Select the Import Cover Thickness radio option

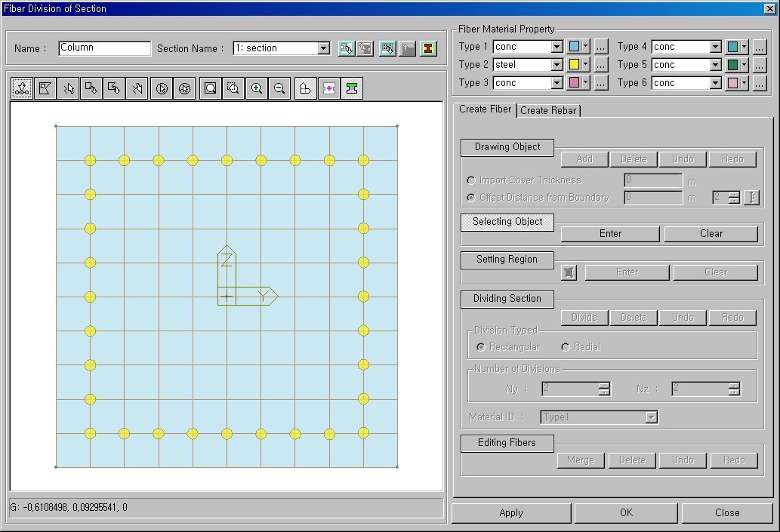pos(471,180)
